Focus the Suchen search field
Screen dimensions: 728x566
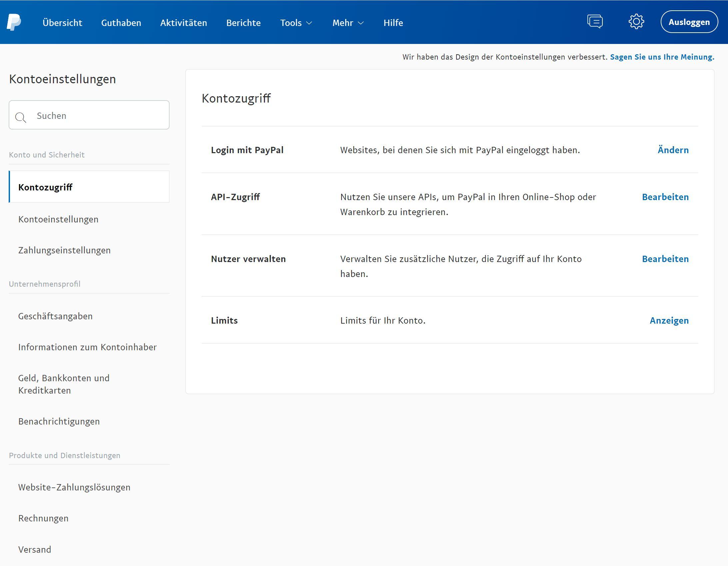89,115
